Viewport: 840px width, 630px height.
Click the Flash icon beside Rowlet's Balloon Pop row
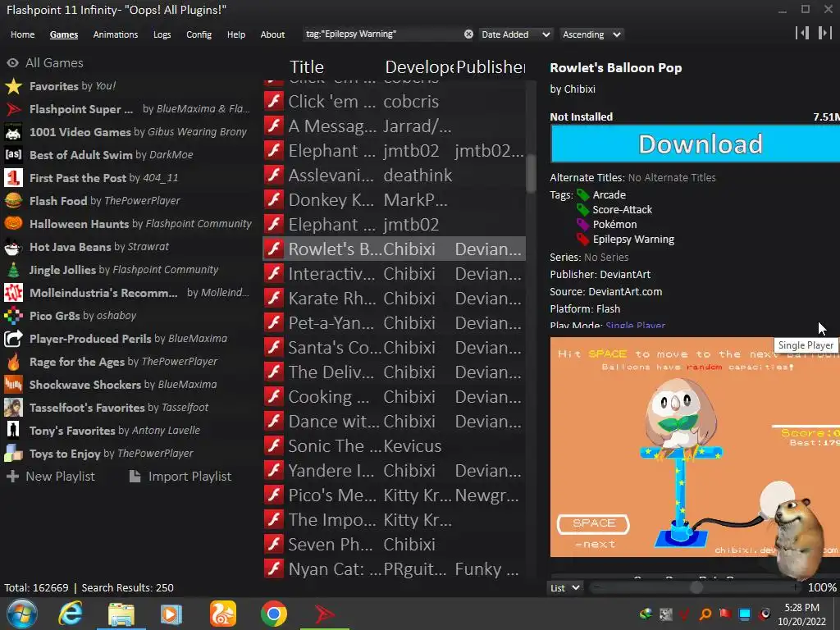pos(274,249)
